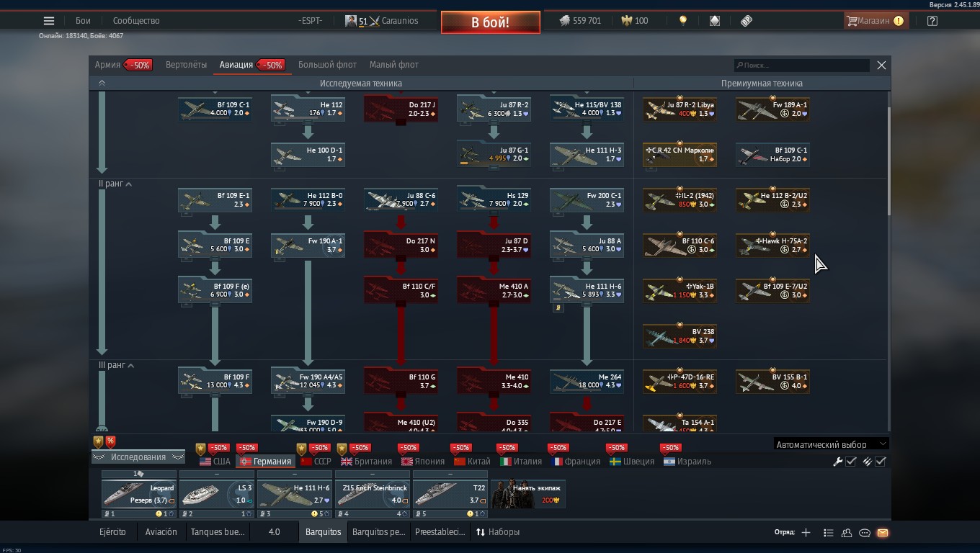Select Британия nation
980x553 pixels.
pyautogui.click(x=366, y=462)
